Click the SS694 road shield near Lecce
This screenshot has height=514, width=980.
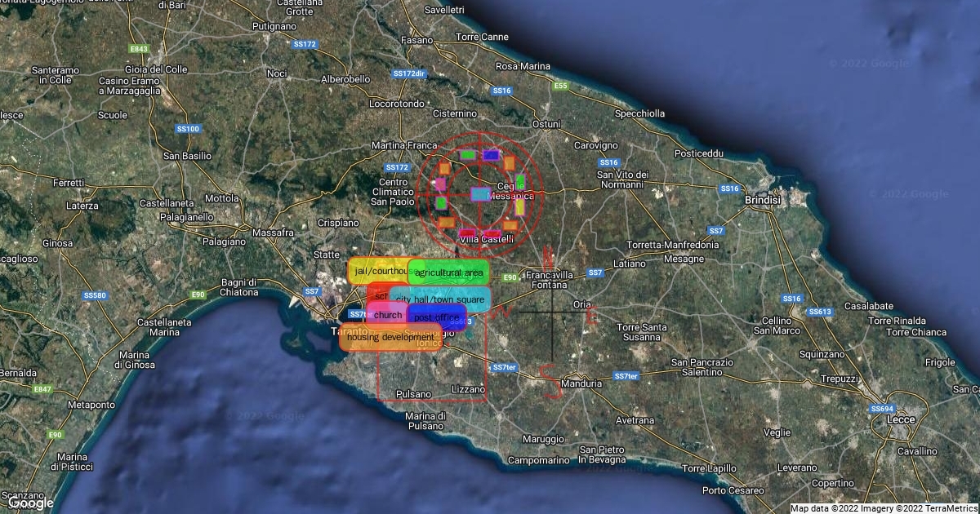882,409
